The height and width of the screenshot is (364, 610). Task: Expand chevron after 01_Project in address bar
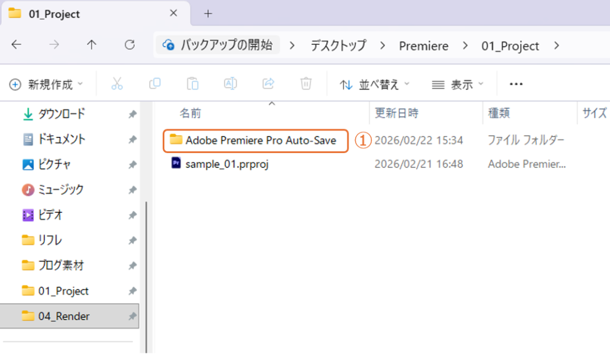556,46
